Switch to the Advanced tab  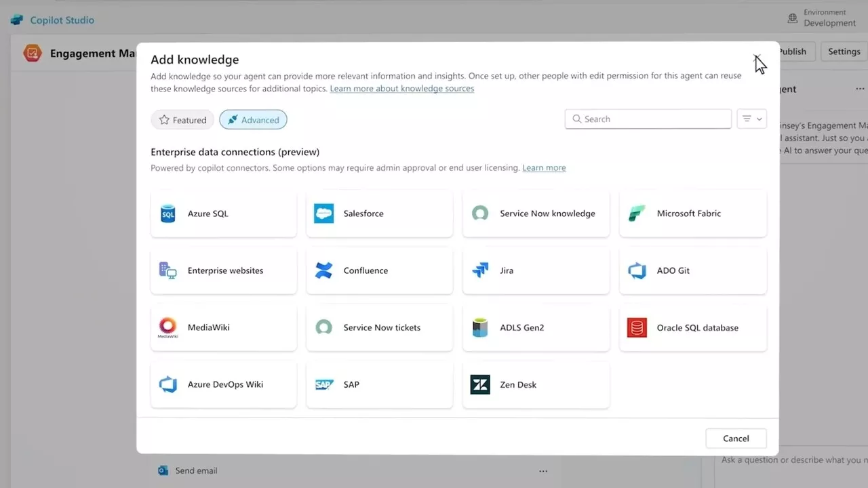pyautogui.click(x=253, y=120)
